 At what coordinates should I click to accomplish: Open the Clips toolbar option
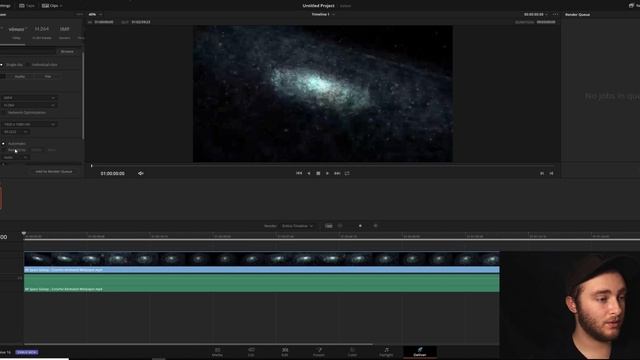pos(52,6)
